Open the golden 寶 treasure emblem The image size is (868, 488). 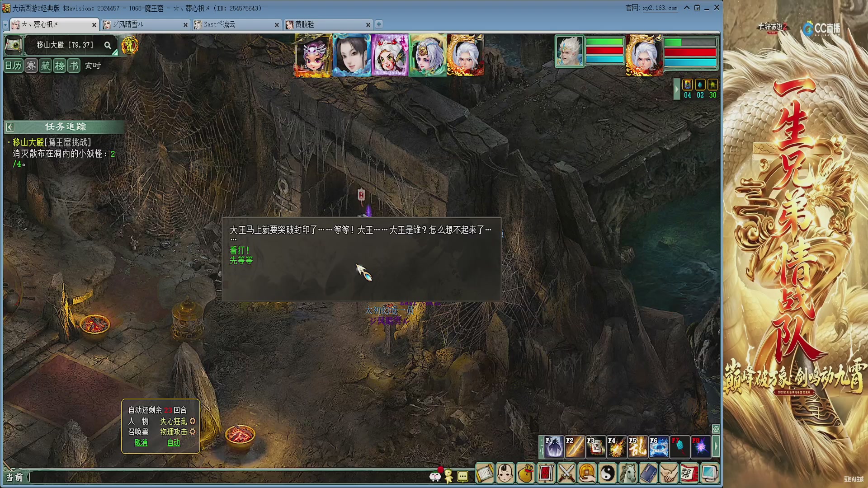coord(130,46)
